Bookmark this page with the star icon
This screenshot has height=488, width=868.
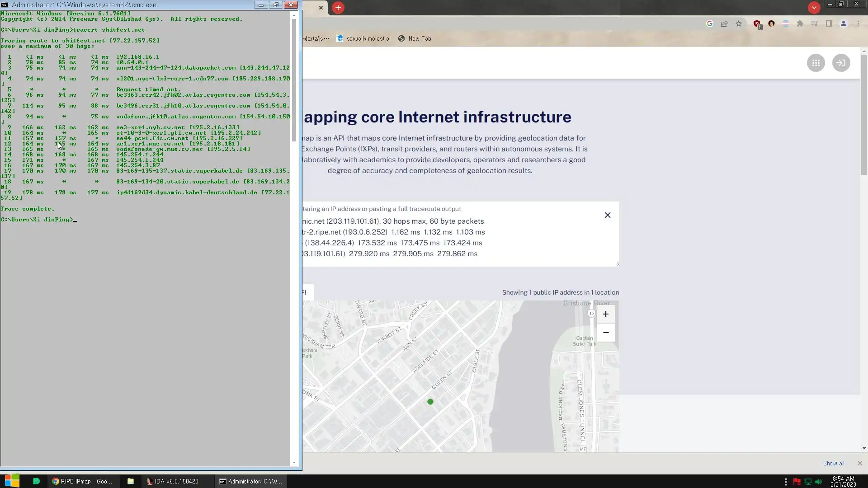(x=739, y=24)
